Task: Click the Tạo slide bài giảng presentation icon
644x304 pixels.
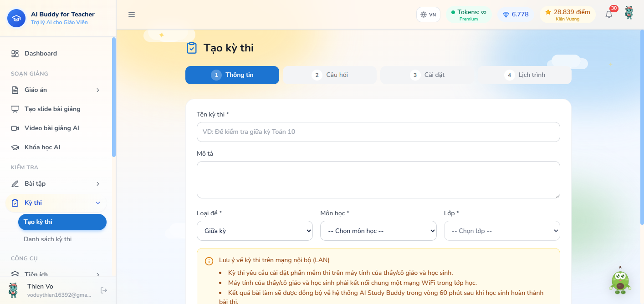Action: pyautogui.click(x=15, y=109)
